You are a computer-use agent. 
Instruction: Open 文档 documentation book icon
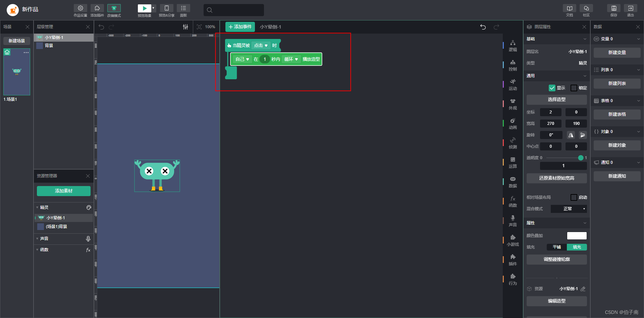click(570, 8)
